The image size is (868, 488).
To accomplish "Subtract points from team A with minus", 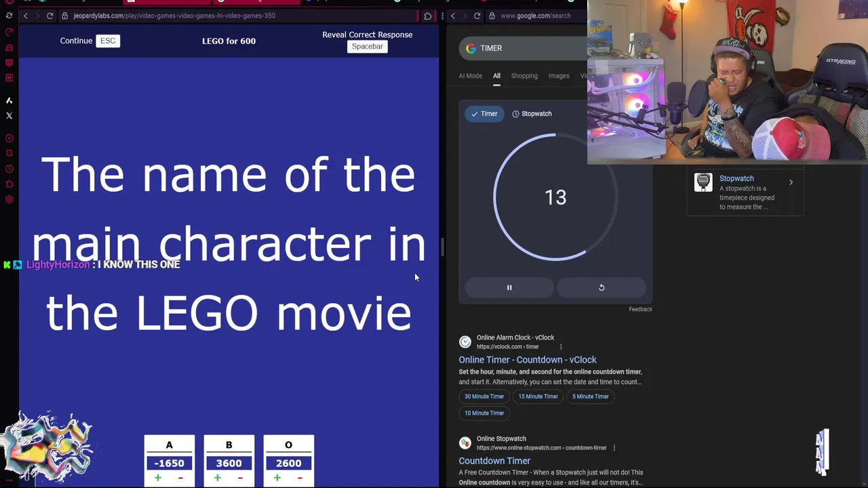I will 180,478.
